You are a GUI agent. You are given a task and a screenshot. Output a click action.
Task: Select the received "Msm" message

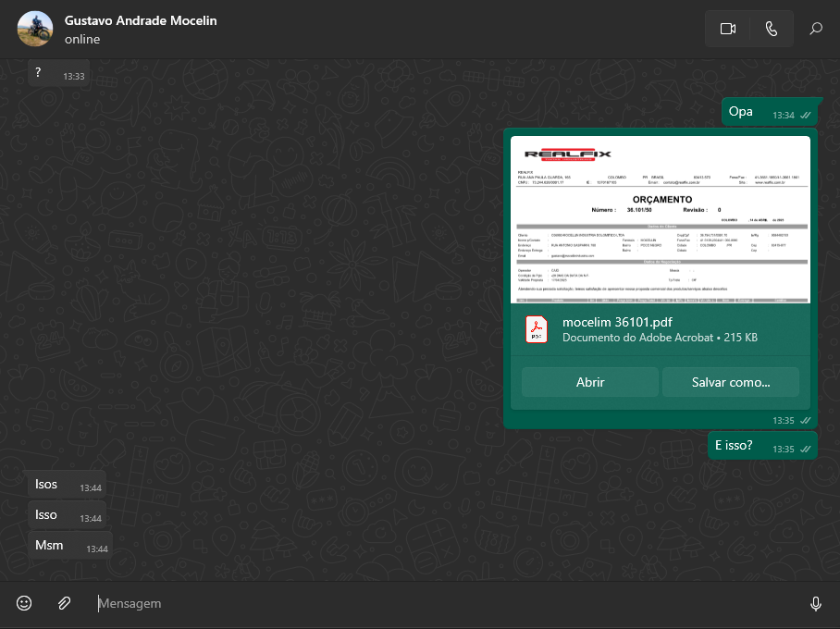[49, 546]
